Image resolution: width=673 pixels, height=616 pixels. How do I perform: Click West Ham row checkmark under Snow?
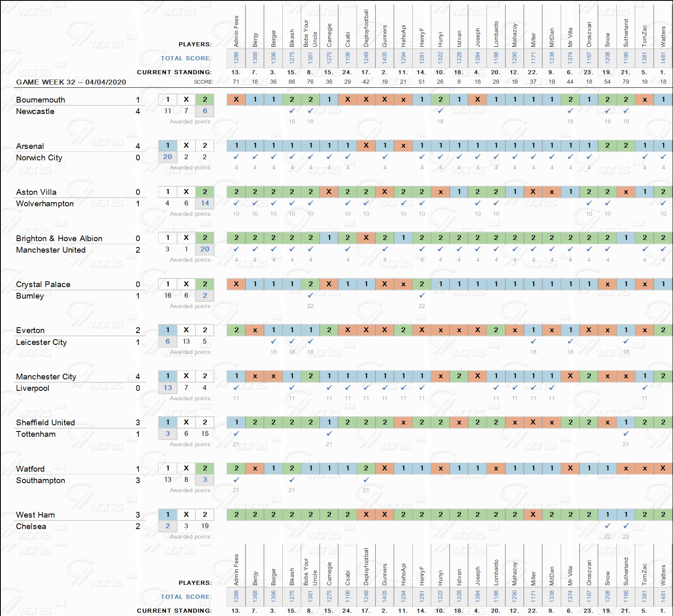(607, 526)
